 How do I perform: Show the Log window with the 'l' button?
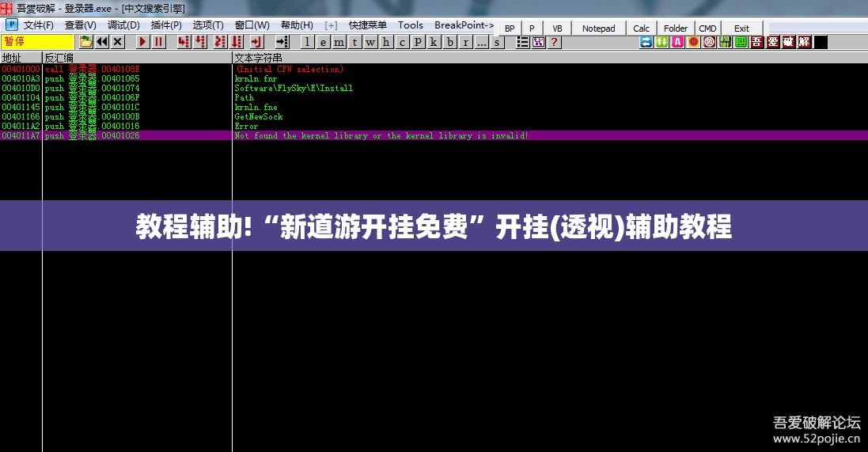(x=308, y=42)
